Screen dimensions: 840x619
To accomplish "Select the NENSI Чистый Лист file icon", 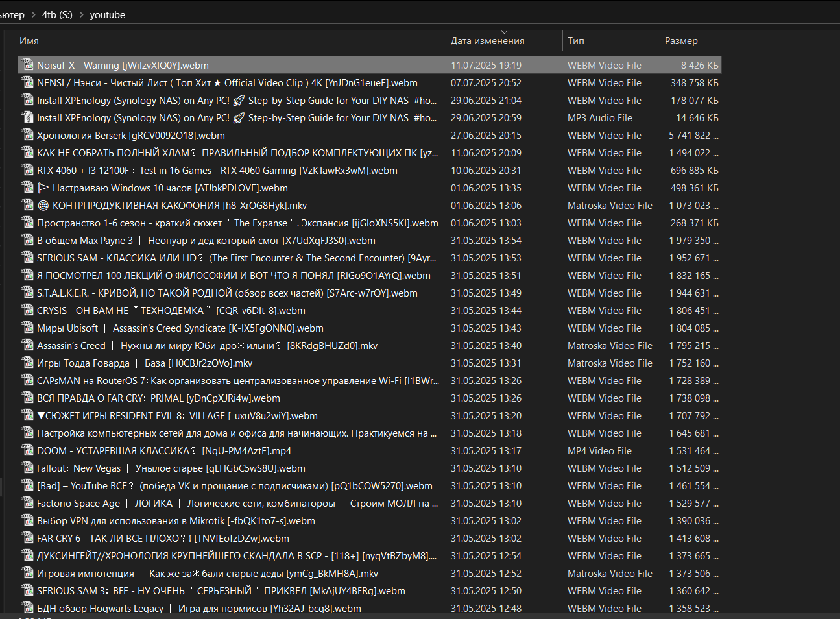I will tap(27, 82).
